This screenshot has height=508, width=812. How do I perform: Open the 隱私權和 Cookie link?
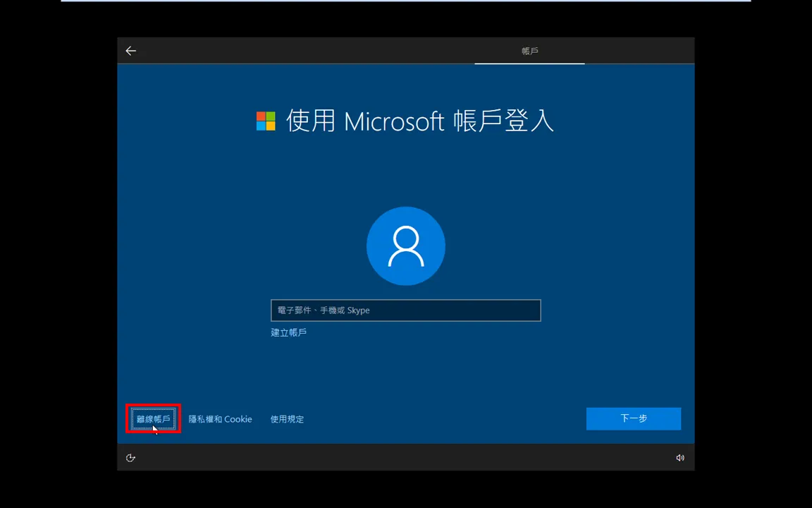click(x=220, y=419)
